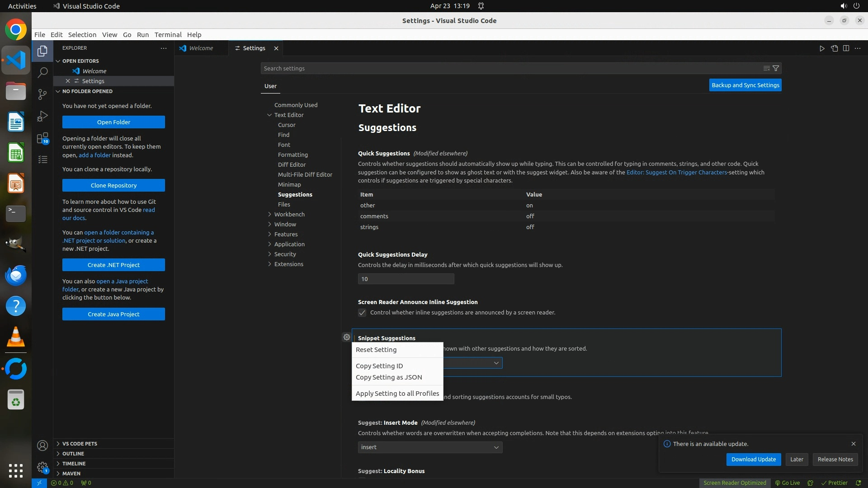Click the Accounts icon in activity bar
The image size is (868, 488).
[x=42, y=446]
